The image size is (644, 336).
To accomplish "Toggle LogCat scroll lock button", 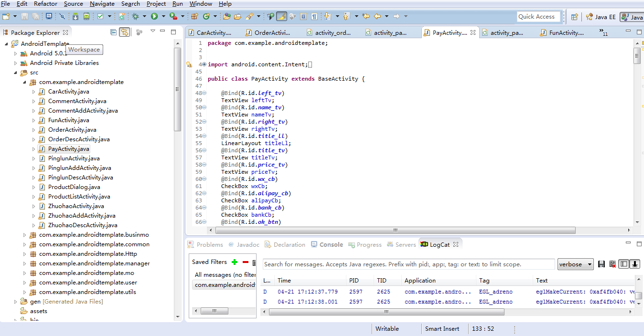I will (634, 264).
